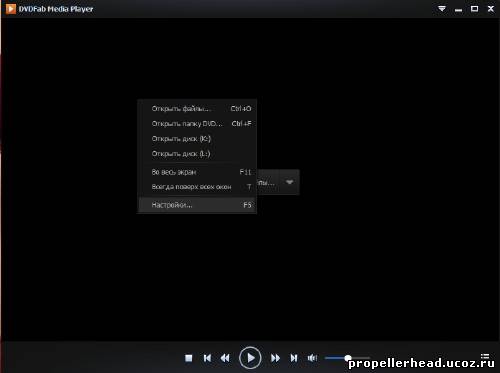Image resolution: width=500 pixels, height=373 pixels.
Task: Toggle 'Всегда поверх всех окон' option
Action: pyautogui.click(x=197, y=187)
